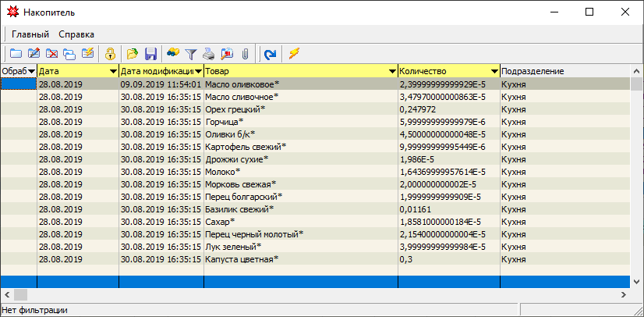
Task: Select the Капуста цветная row
Action: 242,259
